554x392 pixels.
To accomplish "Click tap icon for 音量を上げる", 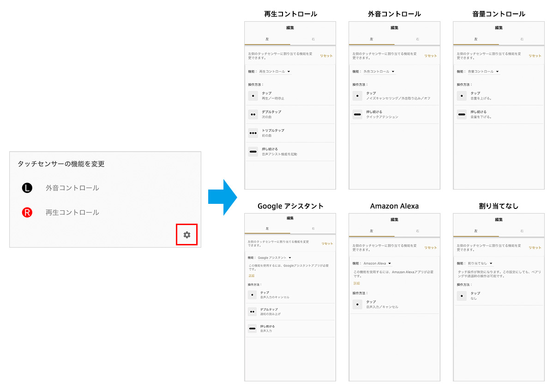I will 462,95.
